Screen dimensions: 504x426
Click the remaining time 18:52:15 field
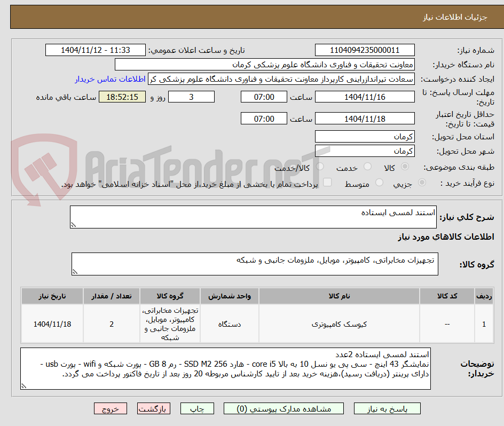122,97
